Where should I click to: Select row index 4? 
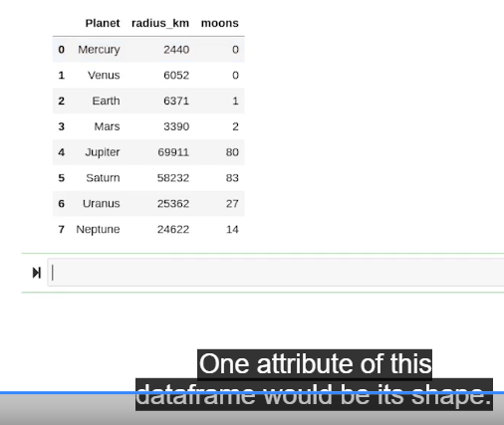point(62,152)
